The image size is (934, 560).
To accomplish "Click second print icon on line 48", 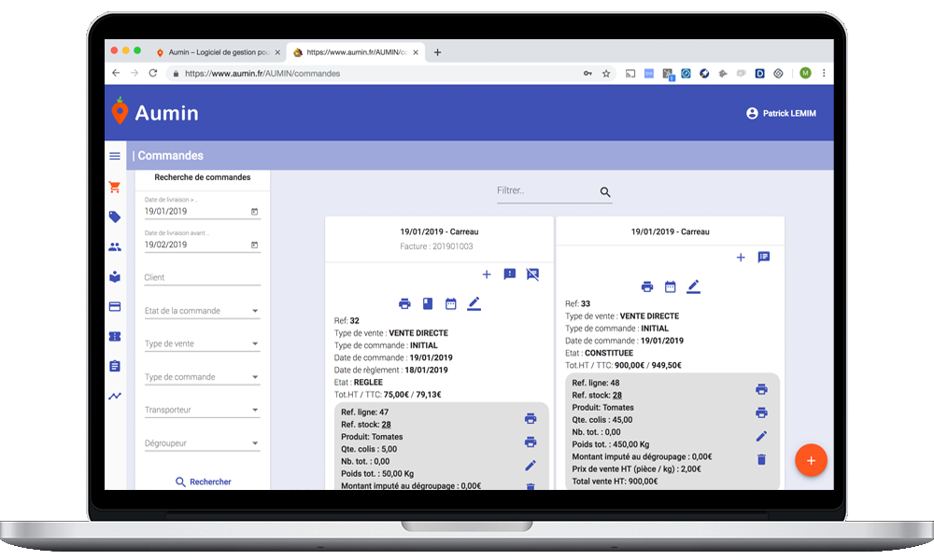I will coord(761,413).
